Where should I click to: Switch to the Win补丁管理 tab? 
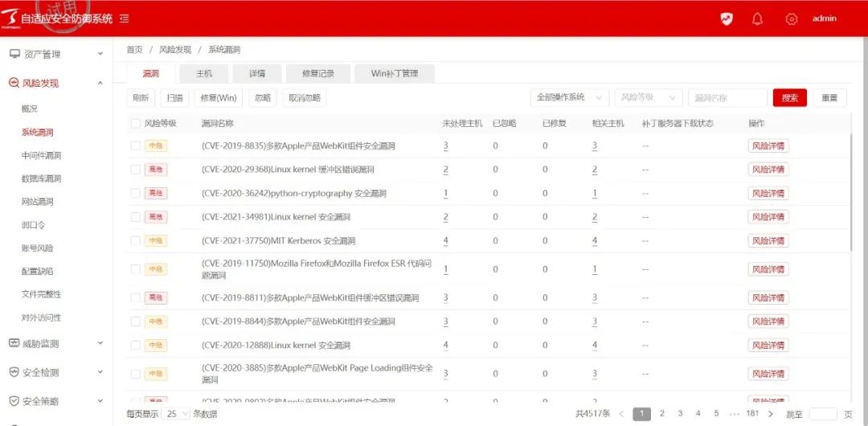[x=394, y=73]
